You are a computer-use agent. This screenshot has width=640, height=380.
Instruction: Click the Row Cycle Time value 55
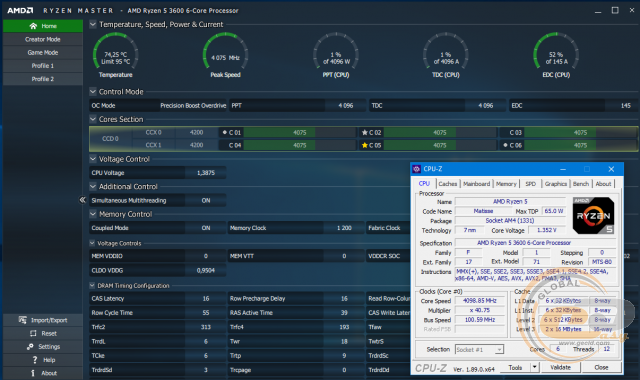pyautogui.click(x=206, y=313)
